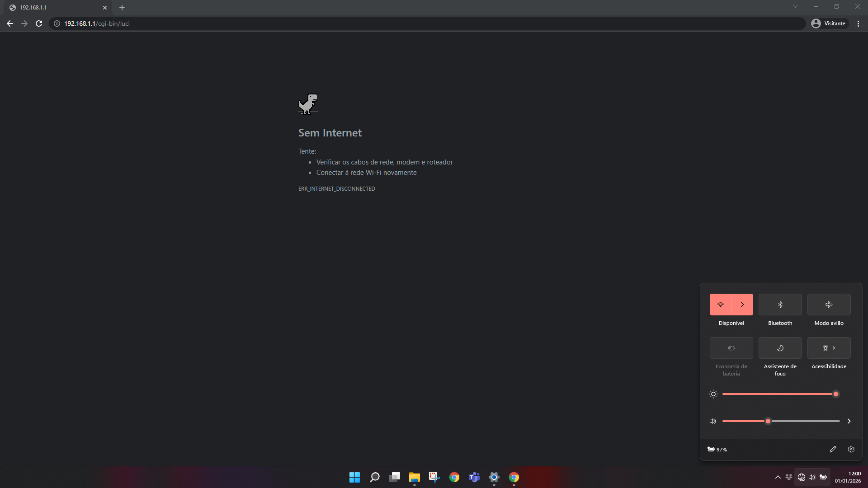This screenshot has width=868, height=488.
Task: Show hidden tray icons chevron
Action: tap(778, 477)
